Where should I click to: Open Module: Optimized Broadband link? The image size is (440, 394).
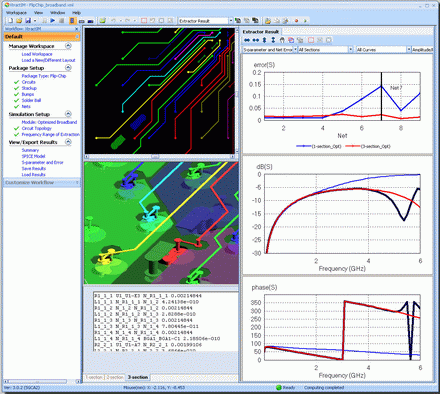(49, 122)
